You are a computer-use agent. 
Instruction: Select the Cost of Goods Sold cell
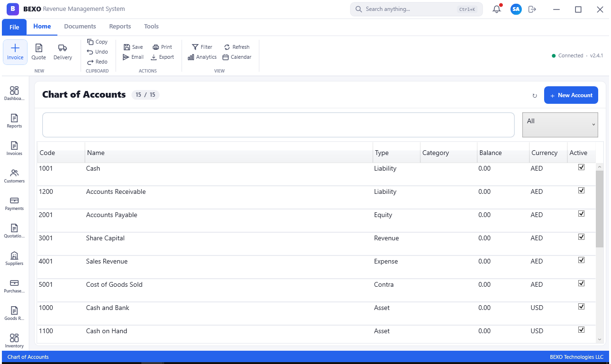click(229, 290)
